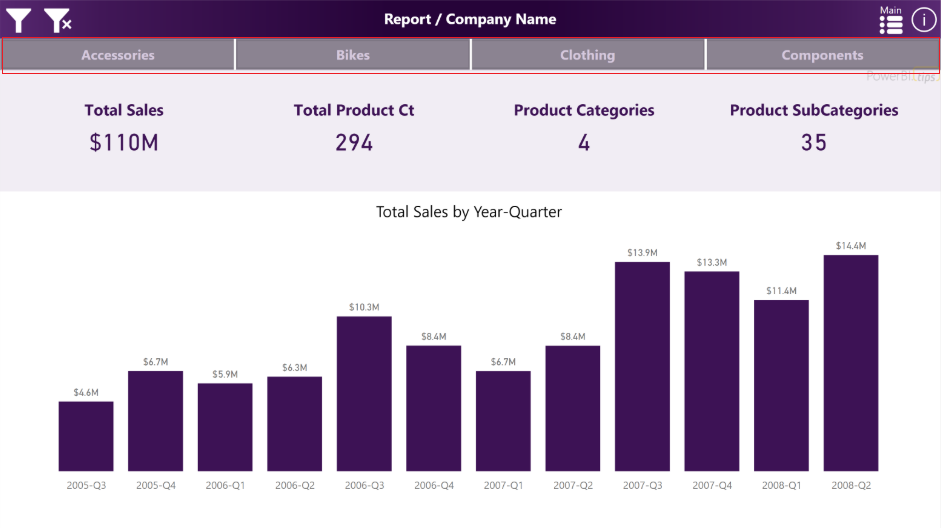
Task: Select the Product SubCategories card value
Action: pyautogui.click(x=814, y=143)
